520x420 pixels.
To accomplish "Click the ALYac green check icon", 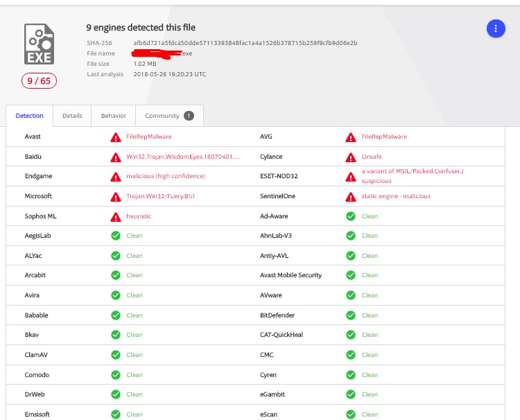I will (x=116, y=256).
